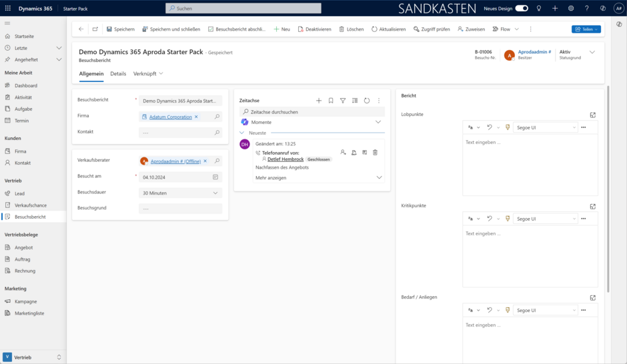
Task: Open the command bar overflow menu
Action: pos(531,29)
